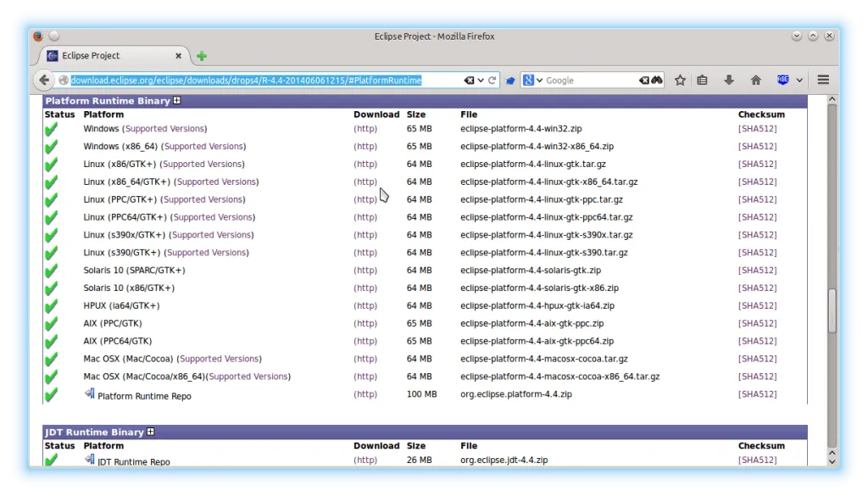Open SHA512 checksum for eclipse-platform-4.4-win32.zip
Image resolution: width=868 pixels, height=497 pixels.
coord(757,129)
